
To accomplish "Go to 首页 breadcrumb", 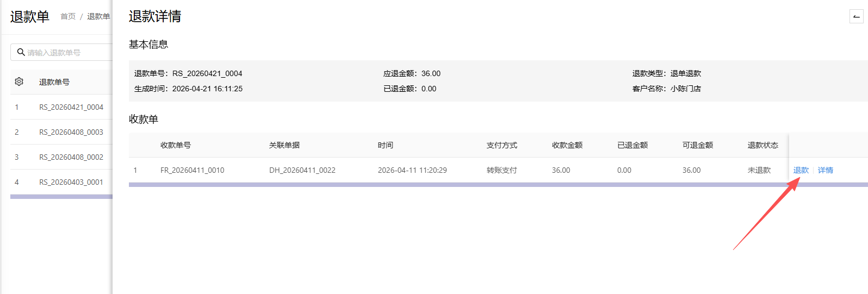I will click(68, 16).
